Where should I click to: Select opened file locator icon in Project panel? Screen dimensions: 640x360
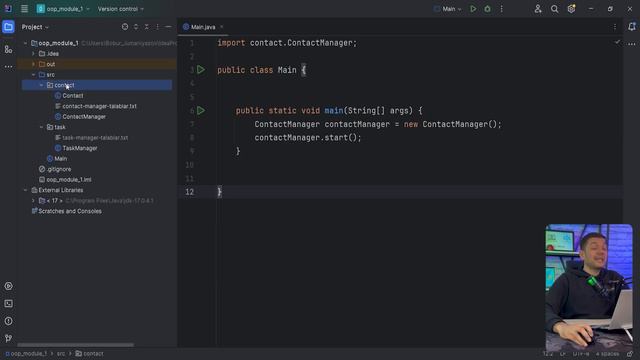[125, 27]
